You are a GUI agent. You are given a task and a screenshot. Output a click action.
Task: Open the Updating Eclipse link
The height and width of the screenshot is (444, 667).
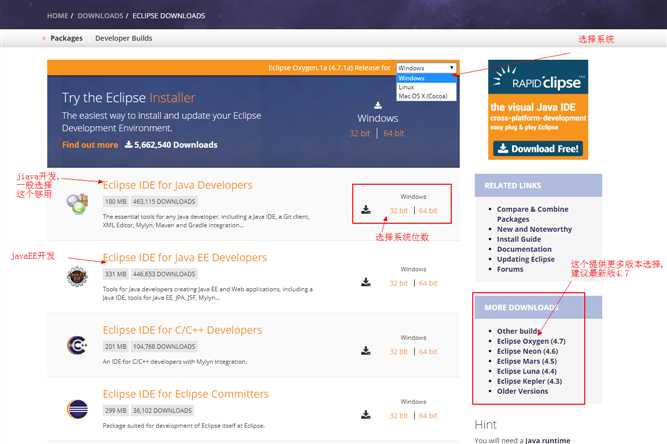point(526,259)
